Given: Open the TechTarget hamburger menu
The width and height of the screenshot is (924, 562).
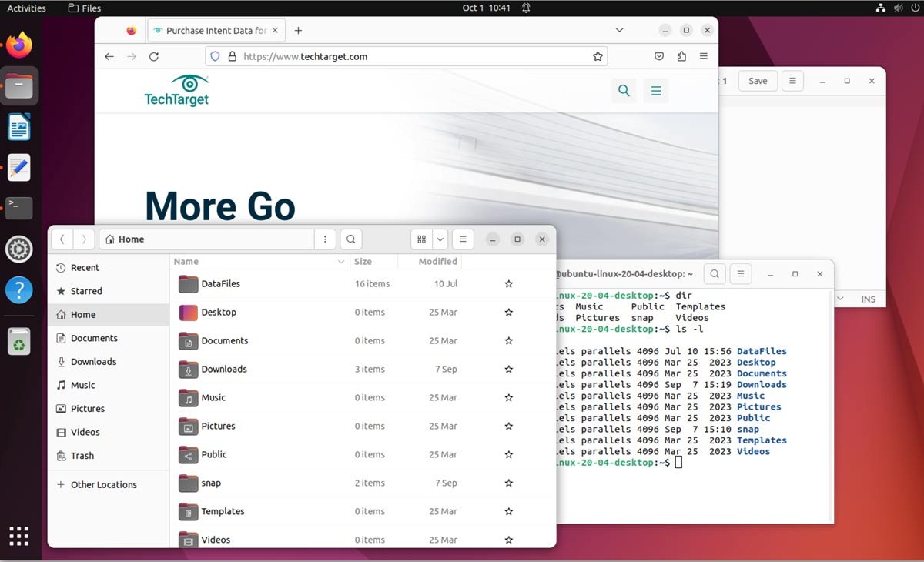Looking at the screenshot, I should click(656, 91).
